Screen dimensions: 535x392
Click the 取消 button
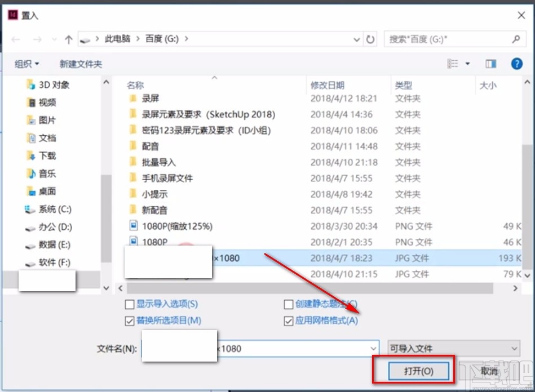[x=489, y=371]
